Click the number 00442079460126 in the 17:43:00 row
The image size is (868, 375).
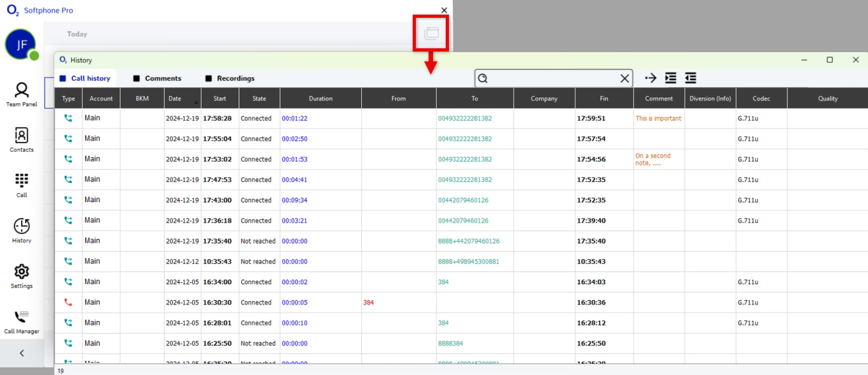pyautogui.click(x=463, y=200)
